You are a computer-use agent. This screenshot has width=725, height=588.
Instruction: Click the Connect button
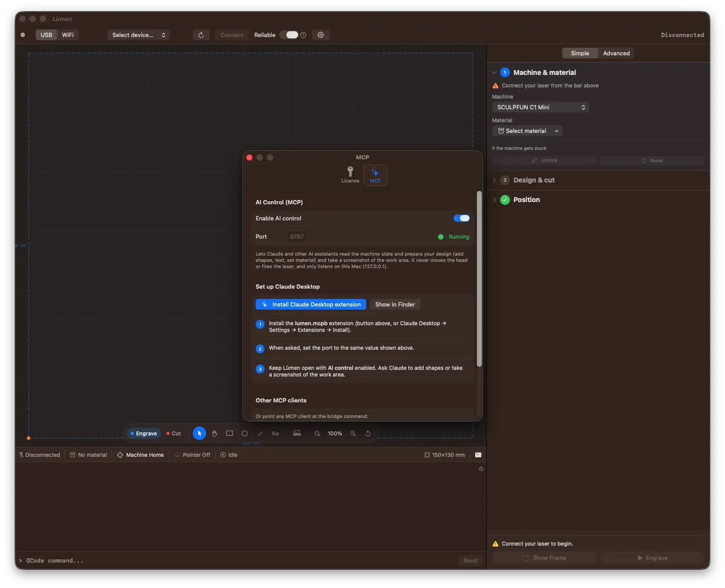coord(232,35)
